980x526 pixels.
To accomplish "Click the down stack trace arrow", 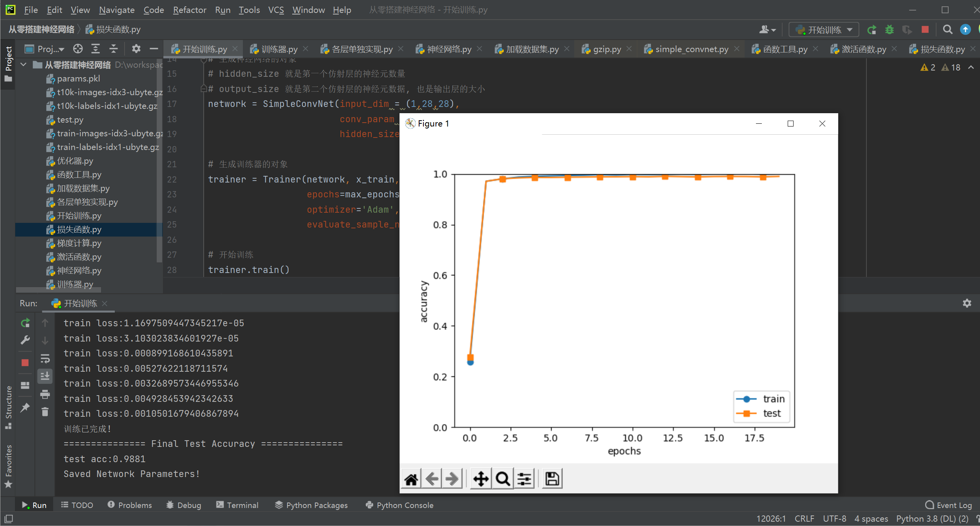I will click(45, 341).
